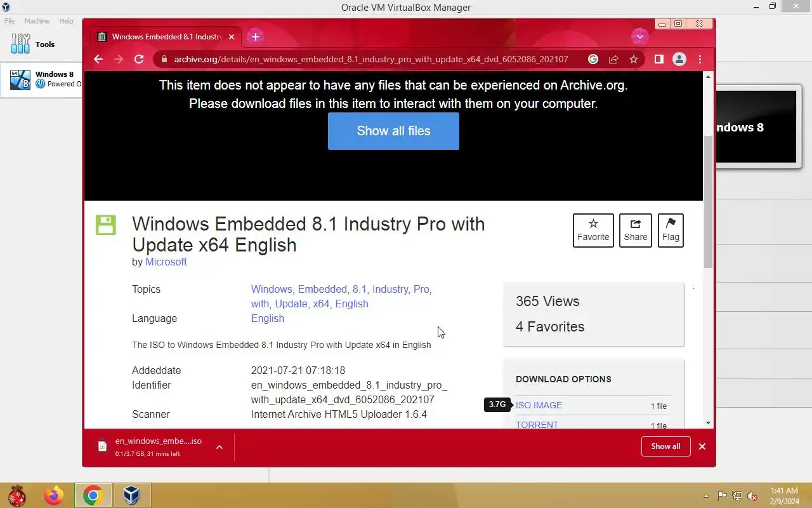Viewport: 812px width, 508px height.
Task: Open Chrome three-dot menu
Action: (700, 59)
